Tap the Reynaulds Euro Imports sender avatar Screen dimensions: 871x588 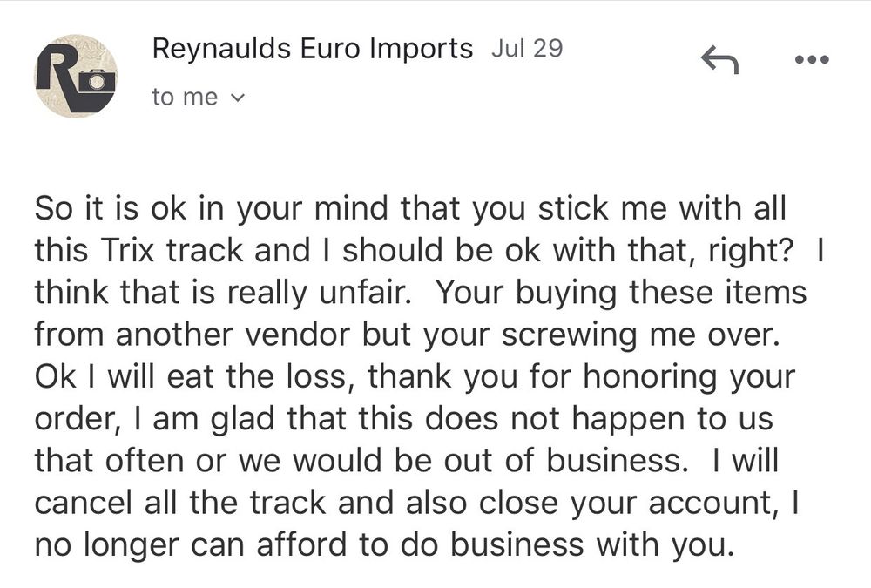tap(76, 77)
